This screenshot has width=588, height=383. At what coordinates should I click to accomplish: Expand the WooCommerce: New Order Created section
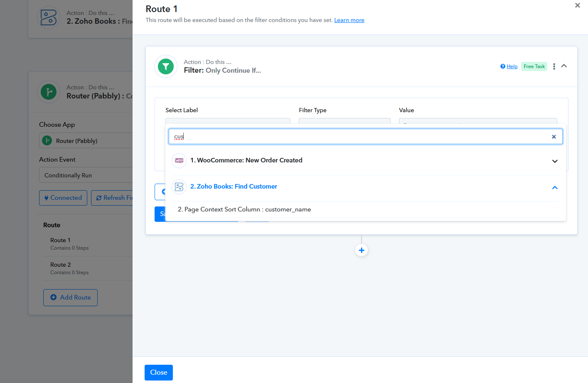(x=555, y=161)
